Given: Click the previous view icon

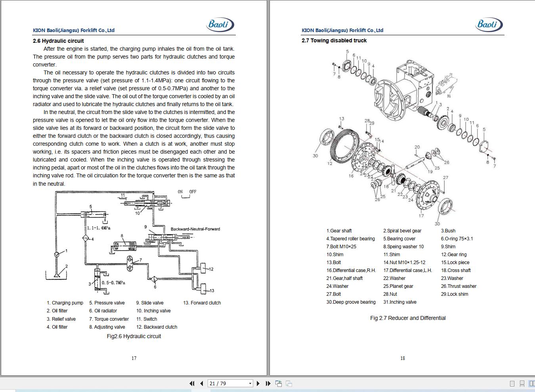Looking at the screenshot, I should click(279, 383).
